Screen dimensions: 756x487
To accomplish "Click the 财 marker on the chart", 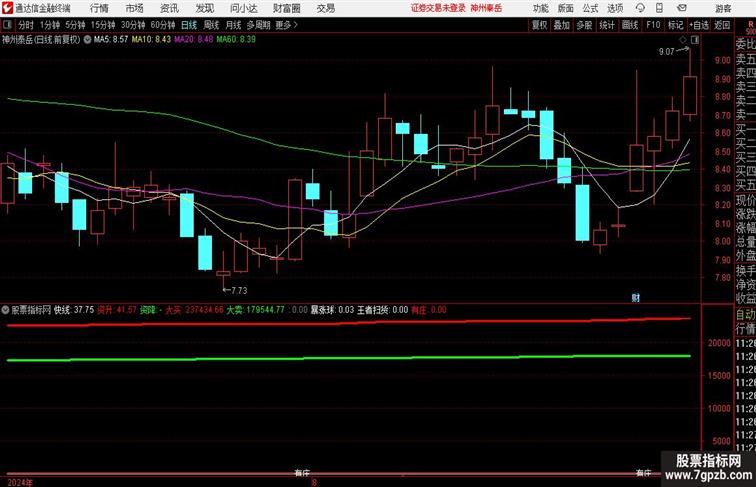I will coord(635,298).
